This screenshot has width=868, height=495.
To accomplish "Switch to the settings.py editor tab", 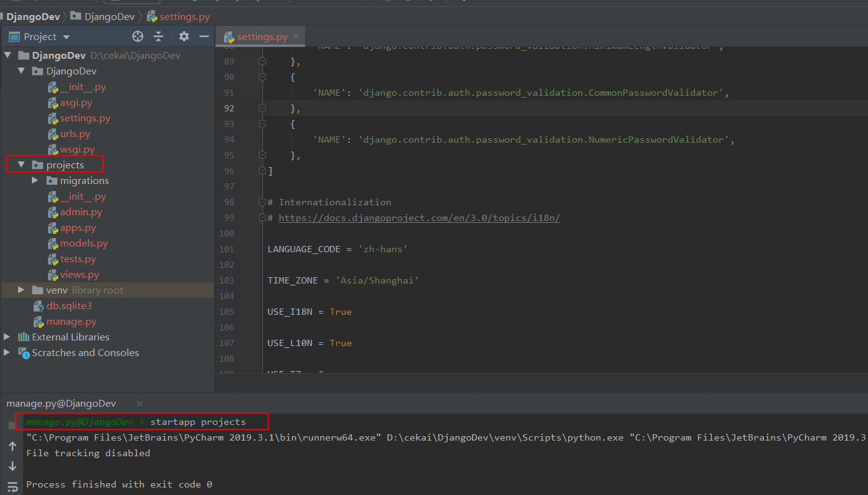I will coord(262,37).
